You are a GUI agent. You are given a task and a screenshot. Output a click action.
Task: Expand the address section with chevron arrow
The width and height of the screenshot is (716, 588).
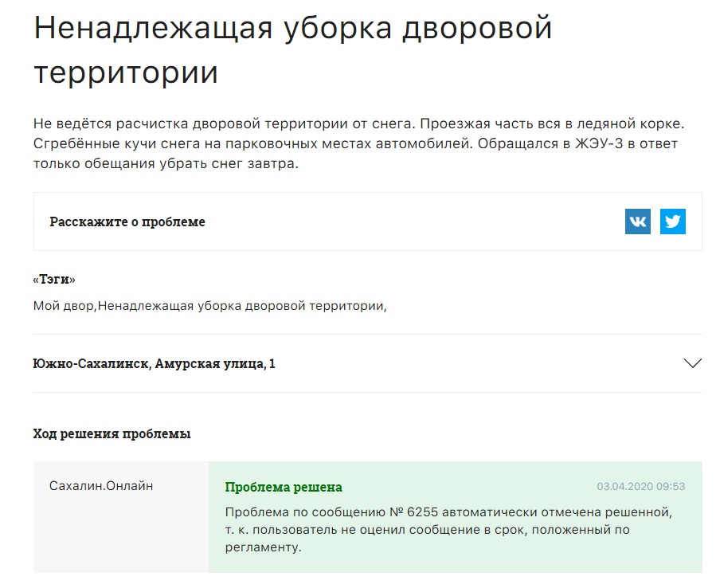tap(693, 363)
